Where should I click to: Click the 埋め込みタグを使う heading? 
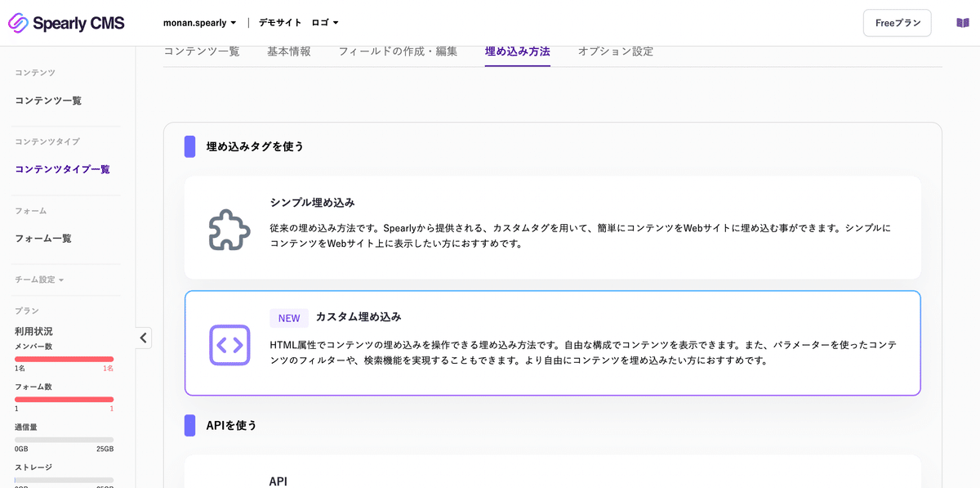[255, 146]
